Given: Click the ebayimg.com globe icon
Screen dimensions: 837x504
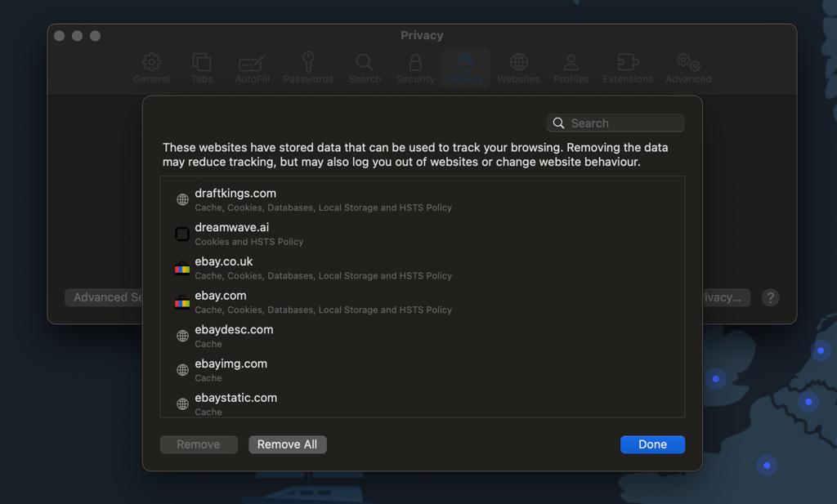Looking at the screenshot, I should point(182,370).
